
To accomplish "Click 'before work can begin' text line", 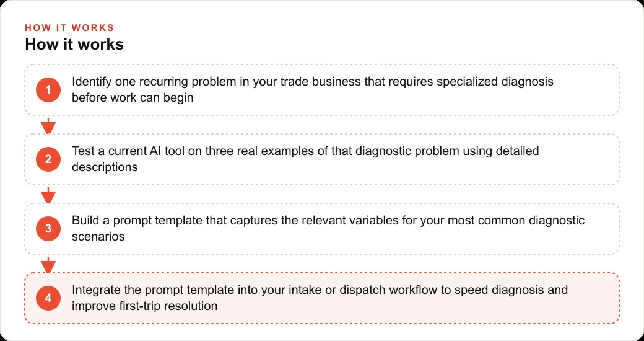I will tap(133, 98).
